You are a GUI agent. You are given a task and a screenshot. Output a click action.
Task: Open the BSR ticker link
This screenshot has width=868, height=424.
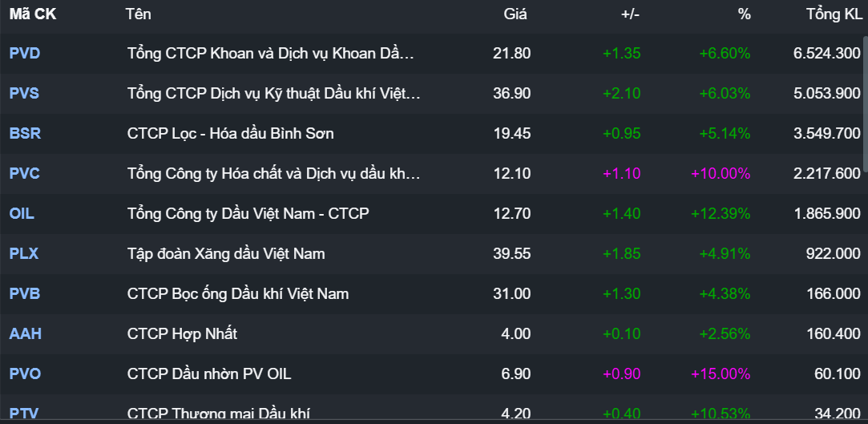coord(25,134)
